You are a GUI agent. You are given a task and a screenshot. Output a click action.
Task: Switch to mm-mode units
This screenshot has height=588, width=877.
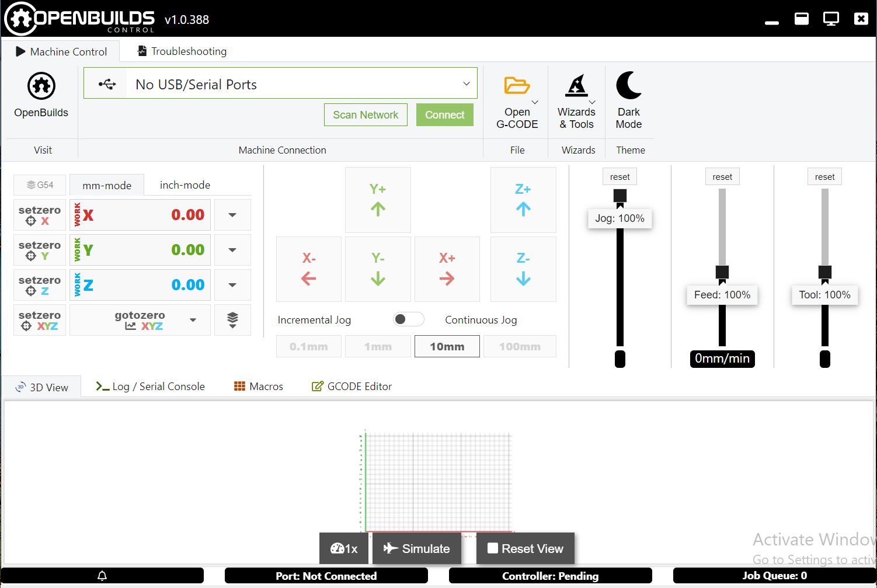click(107, 185)
